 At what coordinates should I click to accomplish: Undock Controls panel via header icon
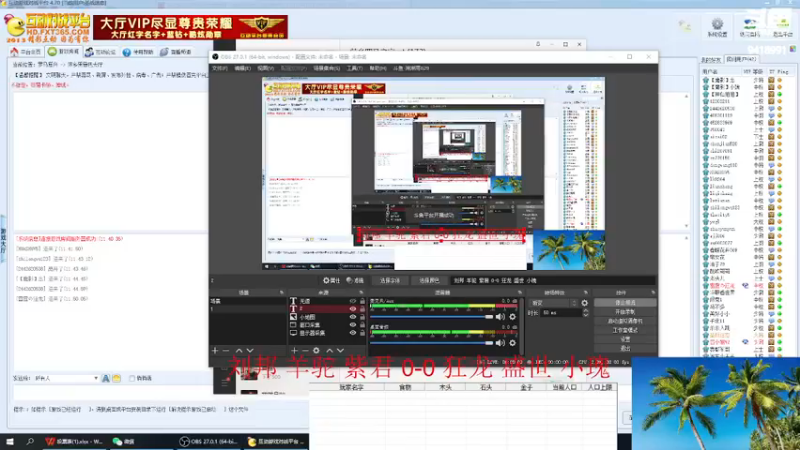[x=653, y=292]
